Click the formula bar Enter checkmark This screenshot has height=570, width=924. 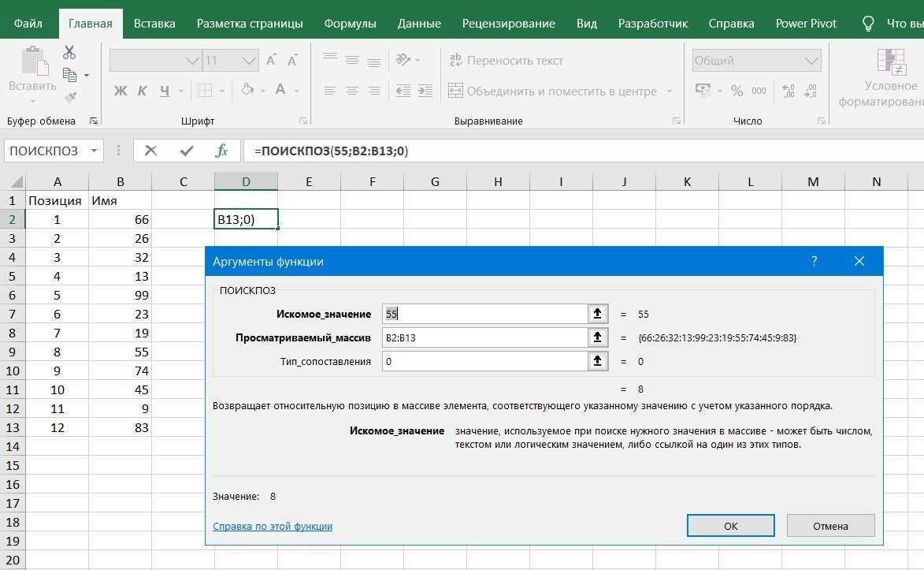click(x=187, y=151)
